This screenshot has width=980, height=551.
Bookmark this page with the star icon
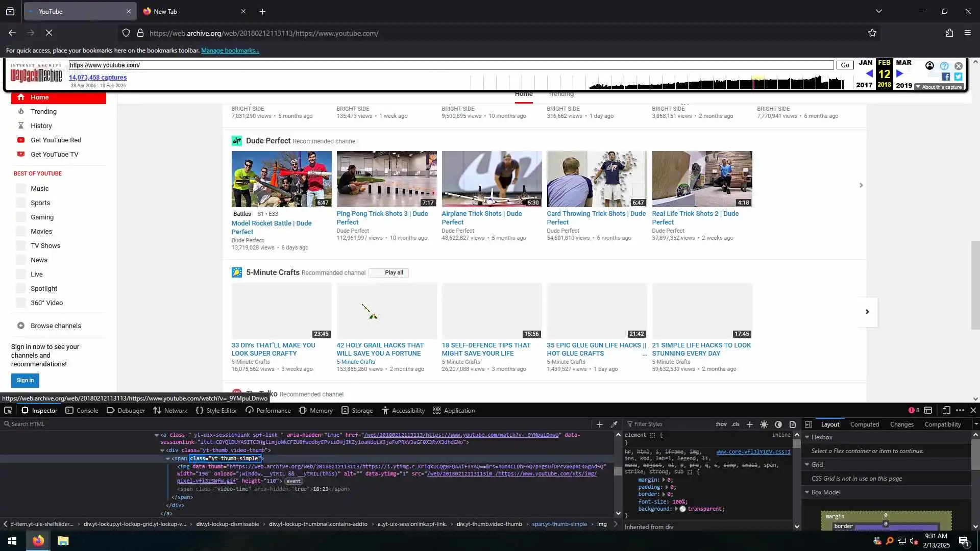pos(872,33)
